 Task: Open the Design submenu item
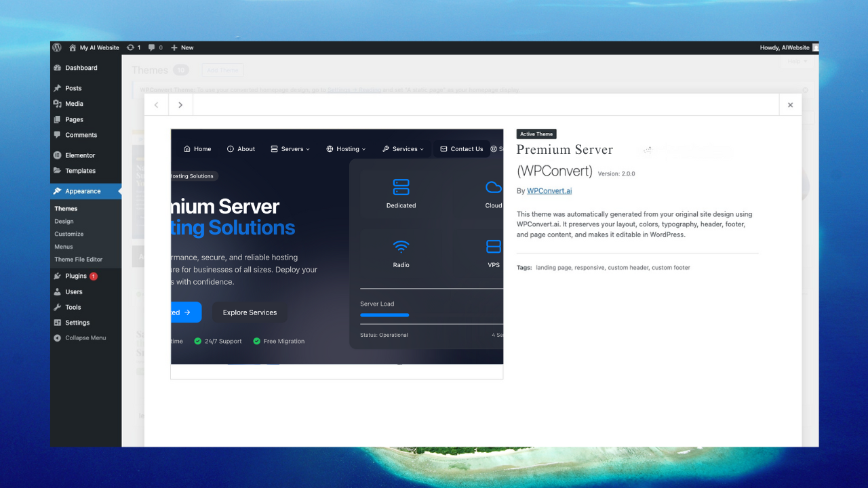tap(64, 221)
